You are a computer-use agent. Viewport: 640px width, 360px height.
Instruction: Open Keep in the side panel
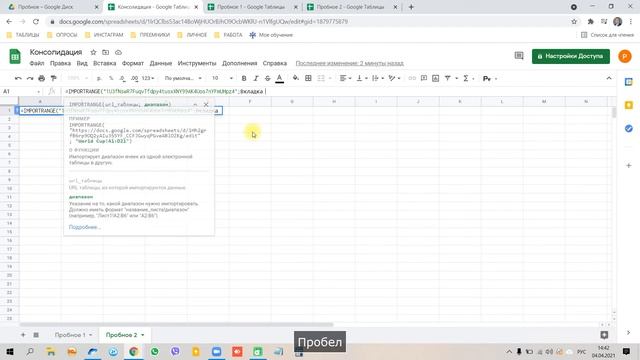(x=629, y=105)
